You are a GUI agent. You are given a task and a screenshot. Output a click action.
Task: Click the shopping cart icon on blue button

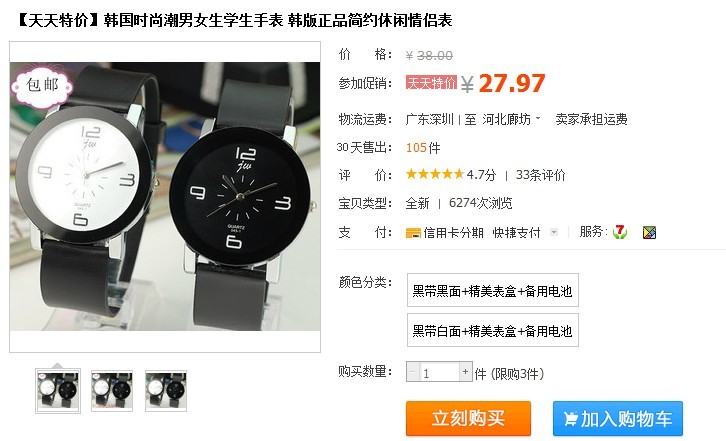pyautogui.click(x=570, y=419)
